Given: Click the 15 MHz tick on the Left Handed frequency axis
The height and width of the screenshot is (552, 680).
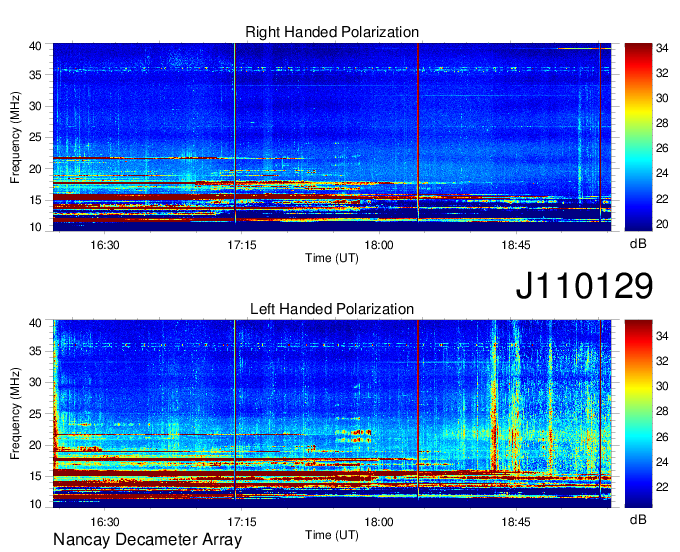Looking at the screenshot, I should [36, 476].
